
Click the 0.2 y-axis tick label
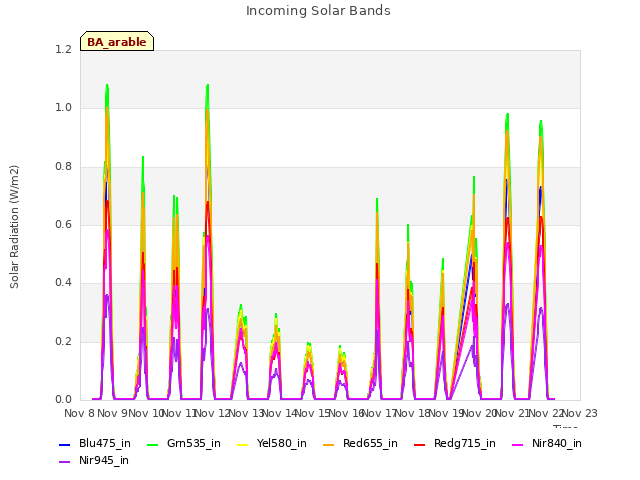point(63,341)
